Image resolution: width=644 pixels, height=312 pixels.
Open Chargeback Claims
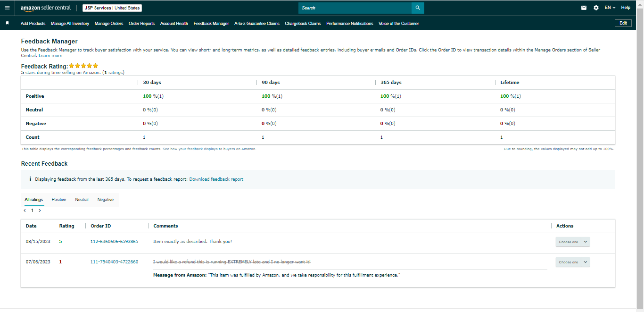point(303,23)
